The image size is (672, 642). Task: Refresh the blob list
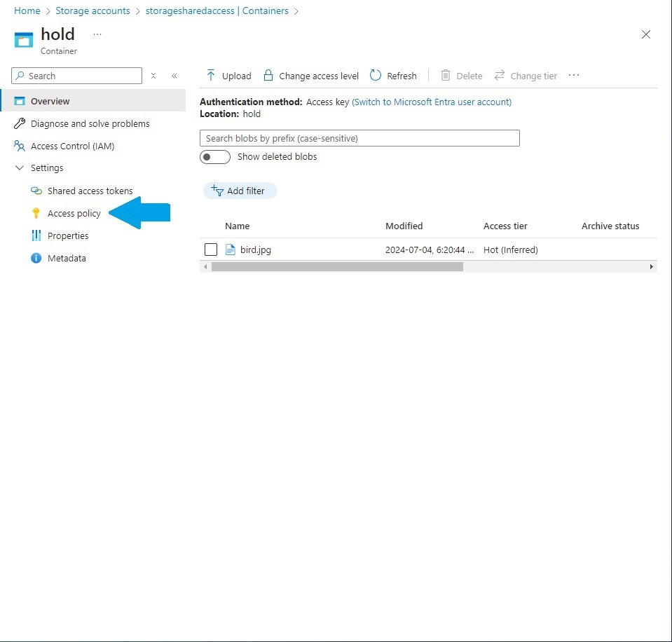[x=393, y=76]
